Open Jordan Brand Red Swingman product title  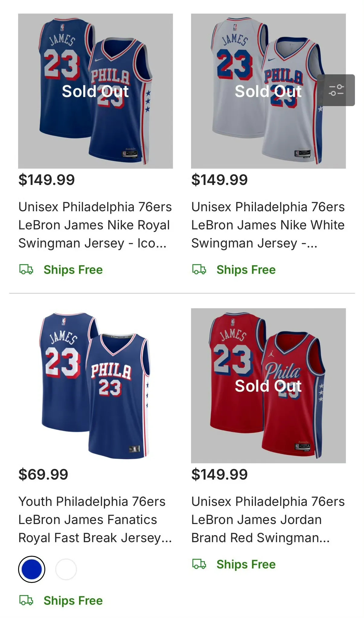pyautogui.click(x=268, y=520)
